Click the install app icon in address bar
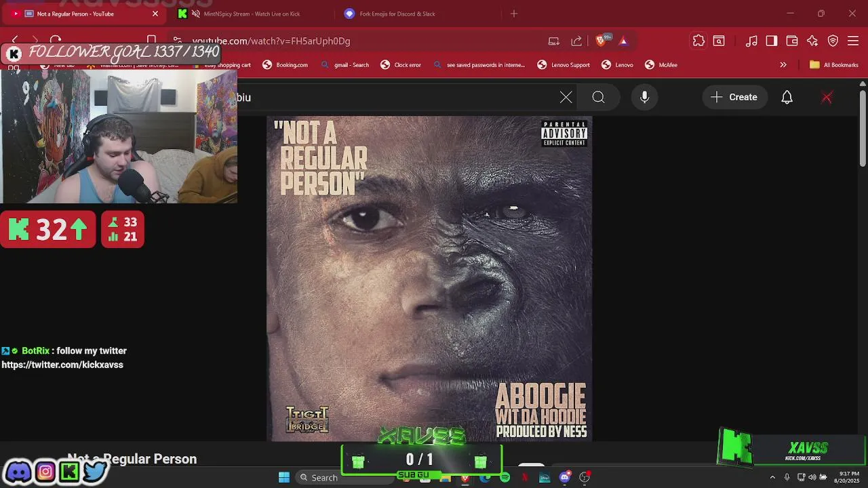Screen dimensions: 868x488 pos(554,41)
